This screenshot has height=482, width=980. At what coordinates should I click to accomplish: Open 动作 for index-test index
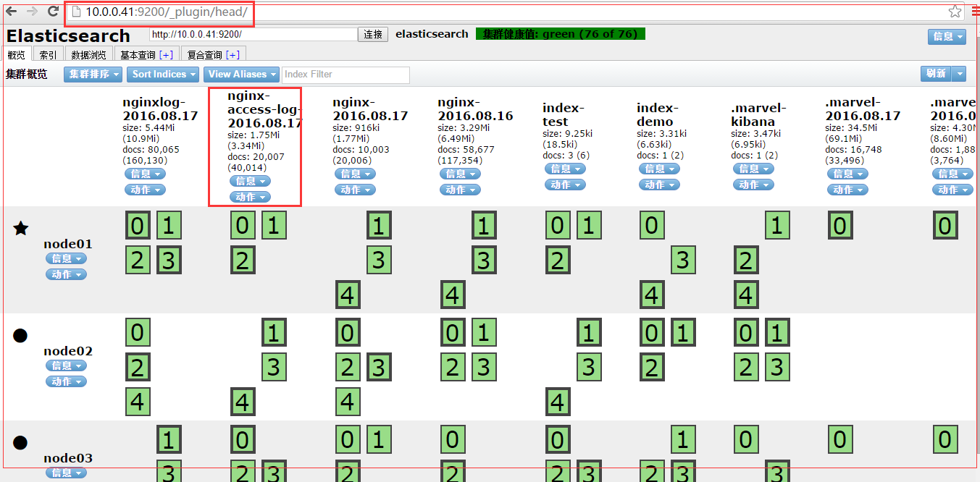point(565,185)
